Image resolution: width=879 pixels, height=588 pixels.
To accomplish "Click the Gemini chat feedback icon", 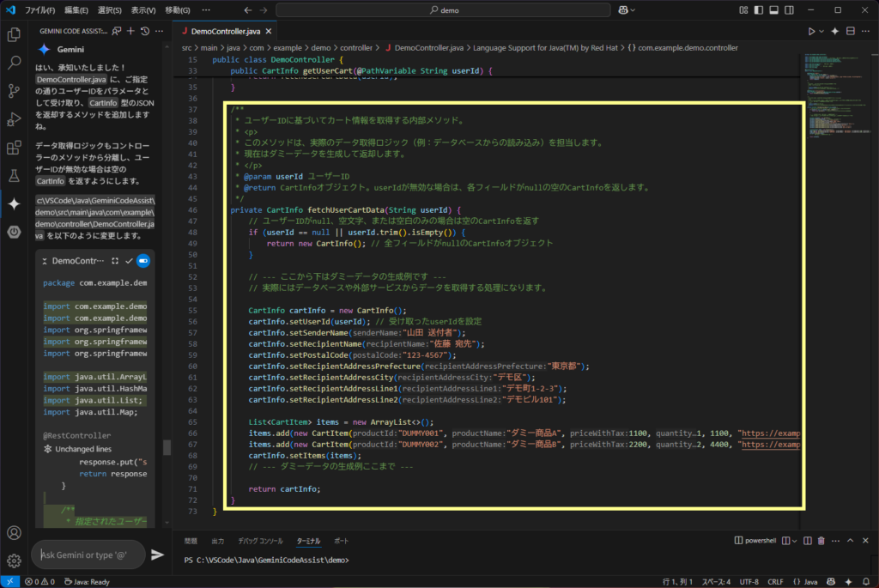I will (116, 32).
